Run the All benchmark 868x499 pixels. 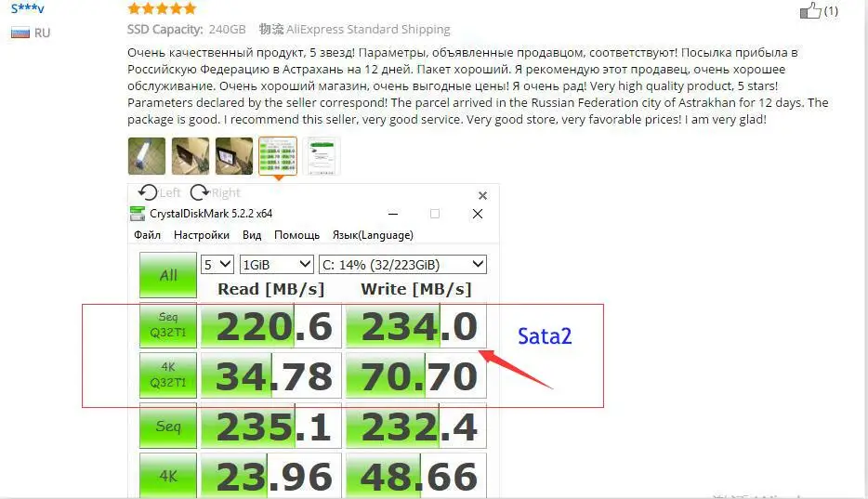pyautogui.click(x=168, y=275)
